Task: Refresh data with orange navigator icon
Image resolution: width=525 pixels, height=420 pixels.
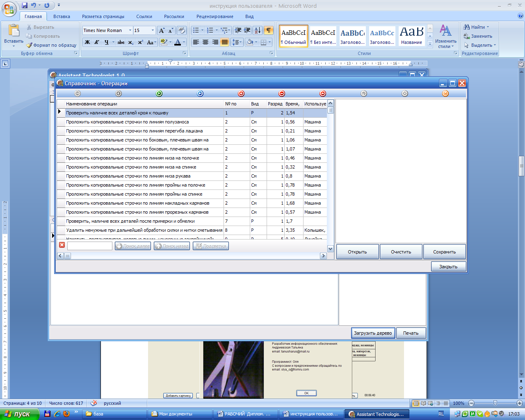Action: [445, 94]
